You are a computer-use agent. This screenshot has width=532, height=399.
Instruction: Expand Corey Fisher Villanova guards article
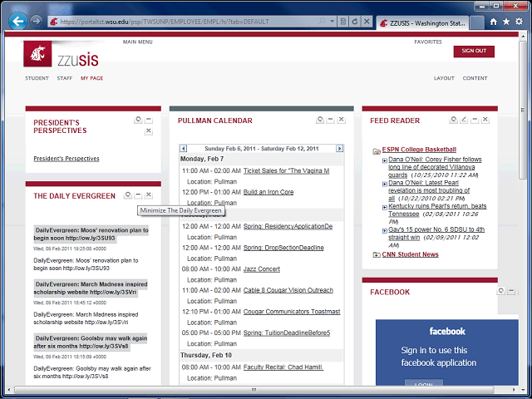(x=384, y=160)
